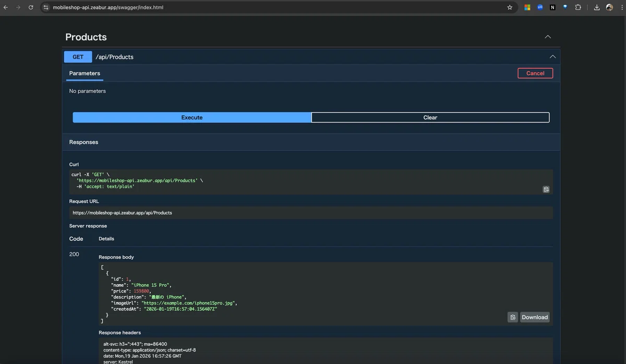Click the browser forward arrow
The image size is (626, 364).
[18, 7]
